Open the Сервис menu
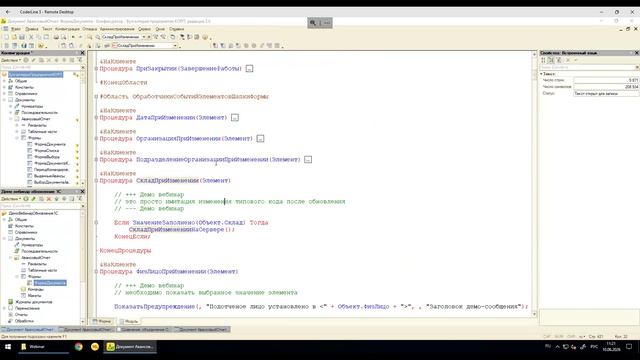The image size is (640, 360). pyautogui.click(x=144, y=29)
